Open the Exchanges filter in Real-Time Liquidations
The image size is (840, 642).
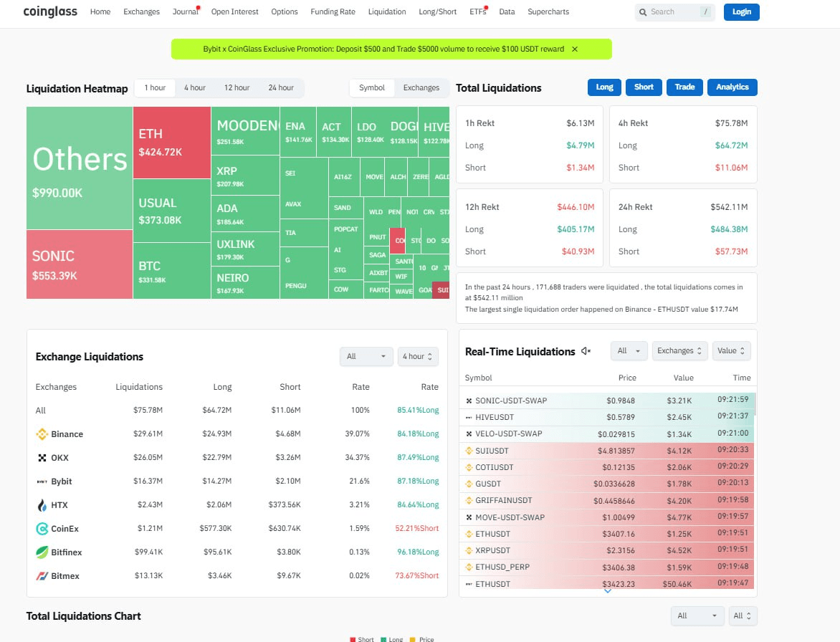pos(679,351)
